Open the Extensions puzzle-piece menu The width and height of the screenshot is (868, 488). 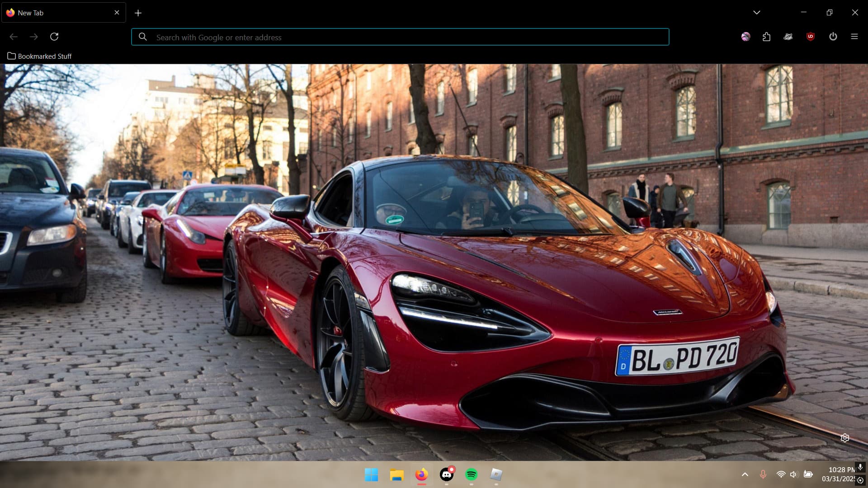tap(766, 37)
